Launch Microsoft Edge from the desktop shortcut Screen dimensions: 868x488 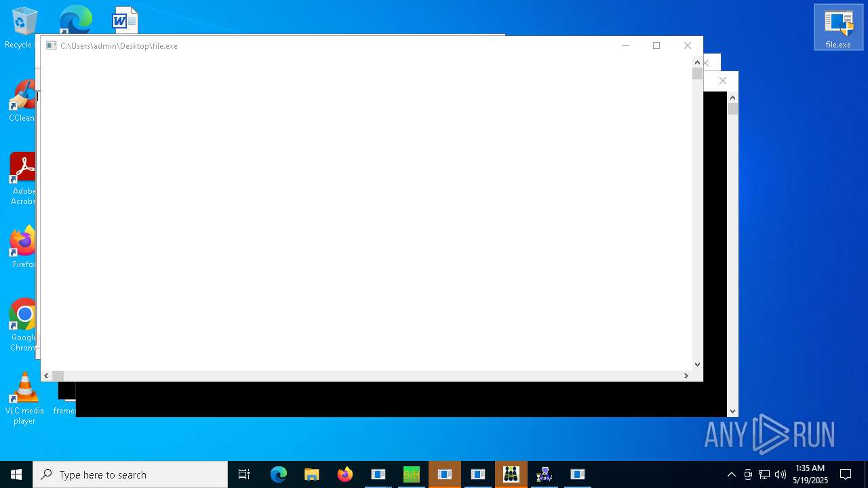click(x=75, y=20)
